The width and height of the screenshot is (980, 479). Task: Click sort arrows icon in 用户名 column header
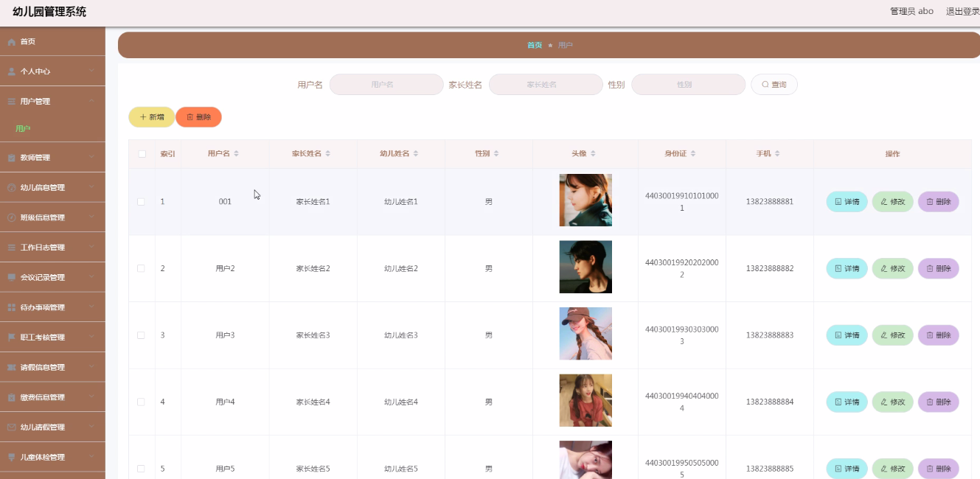[236, 154]
